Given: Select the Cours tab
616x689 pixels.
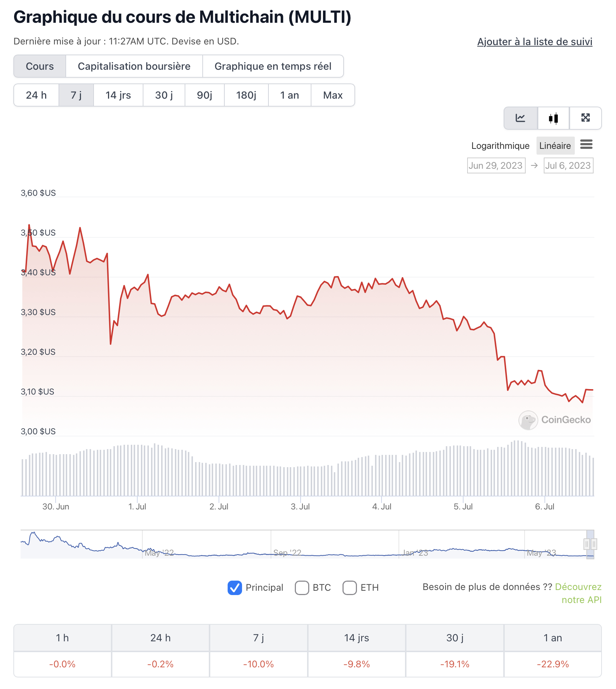Looking at the screenshot, I should click(39, 66).
